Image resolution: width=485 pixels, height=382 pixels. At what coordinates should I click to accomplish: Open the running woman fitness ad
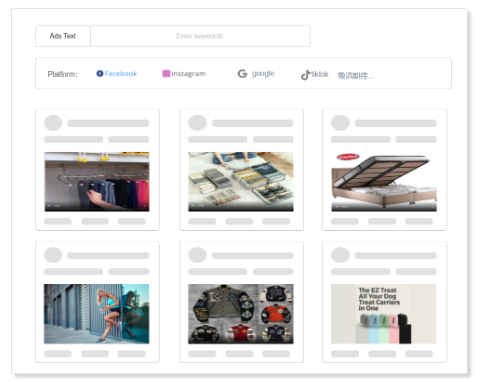tap(97, 314)
